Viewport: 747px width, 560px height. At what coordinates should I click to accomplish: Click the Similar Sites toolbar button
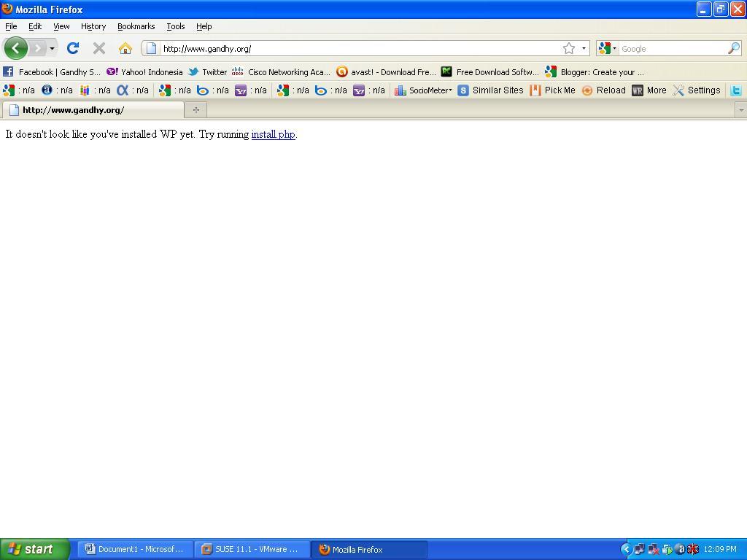490,90
